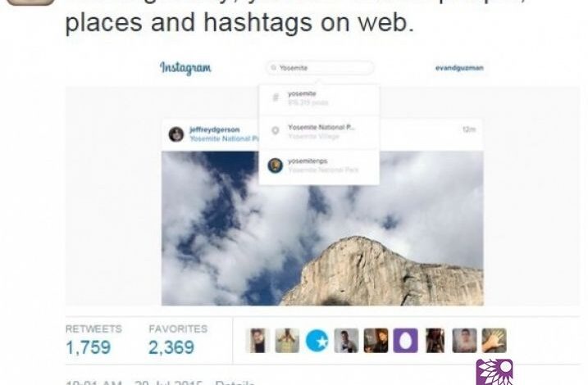
Task: View the 2,369 favorites count
Action: [x=171, y=347]
